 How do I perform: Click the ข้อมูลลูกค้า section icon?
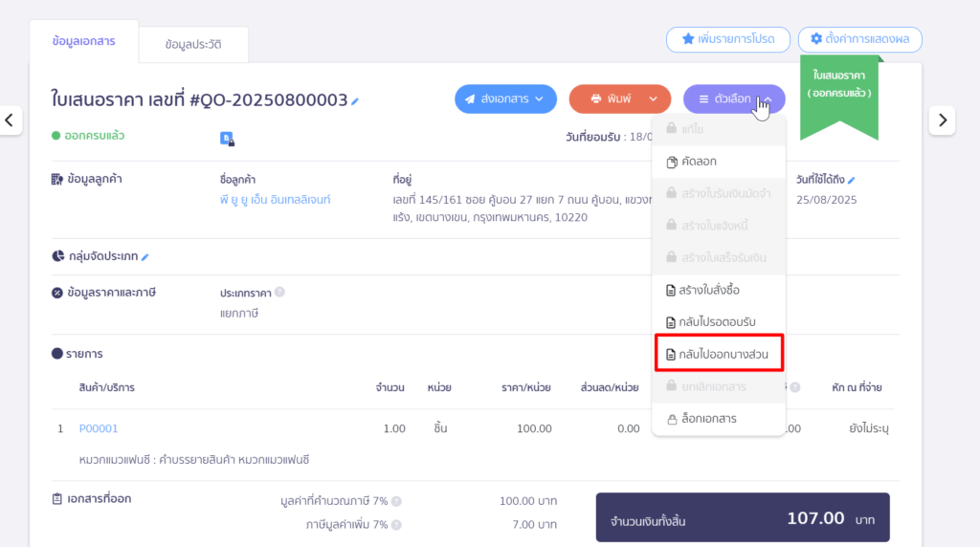coord(56,179)
